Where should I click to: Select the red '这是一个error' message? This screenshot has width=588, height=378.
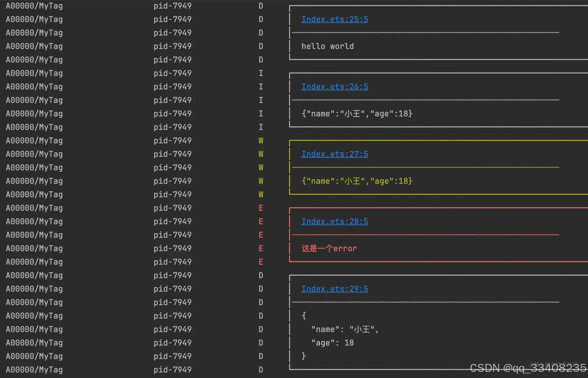[329, 248]
